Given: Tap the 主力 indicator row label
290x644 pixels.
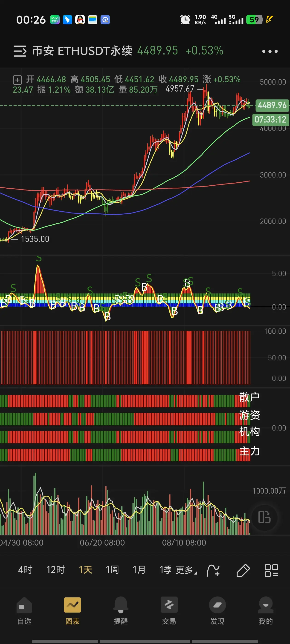Looking at the screenshot, I should pos(249,451).
